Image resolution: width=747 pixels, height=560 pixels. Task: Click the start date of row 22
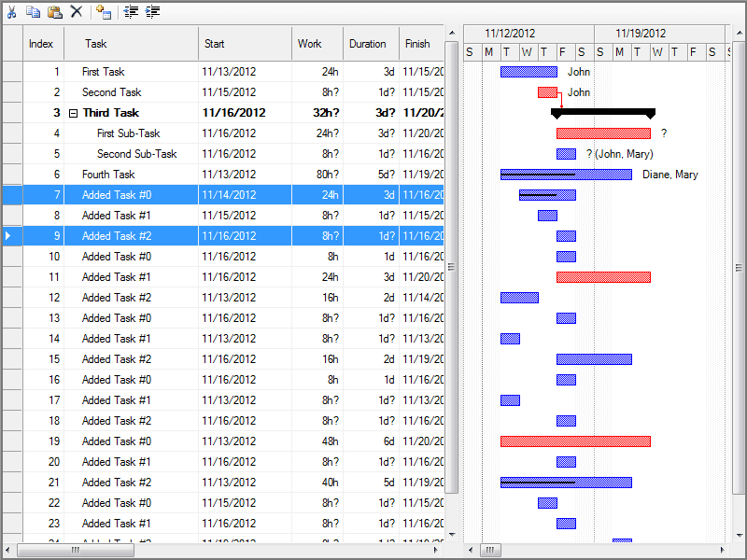point(245,503)
